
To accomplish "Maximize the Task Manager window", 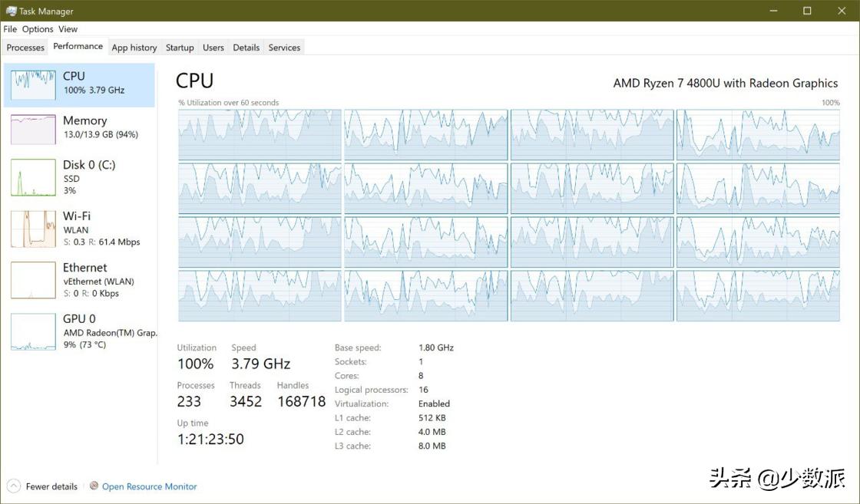I will point(807,11).
